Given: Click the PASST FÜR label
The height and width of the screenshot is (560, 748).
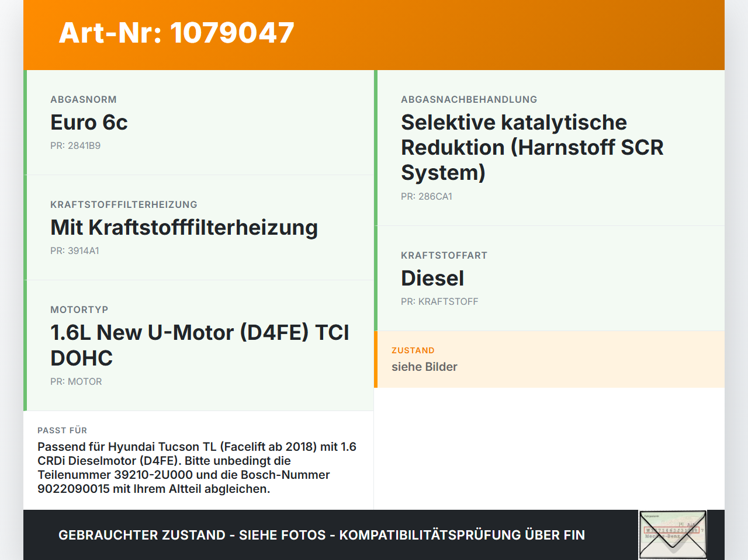Looking at the screenshot, I should (63, 430).
